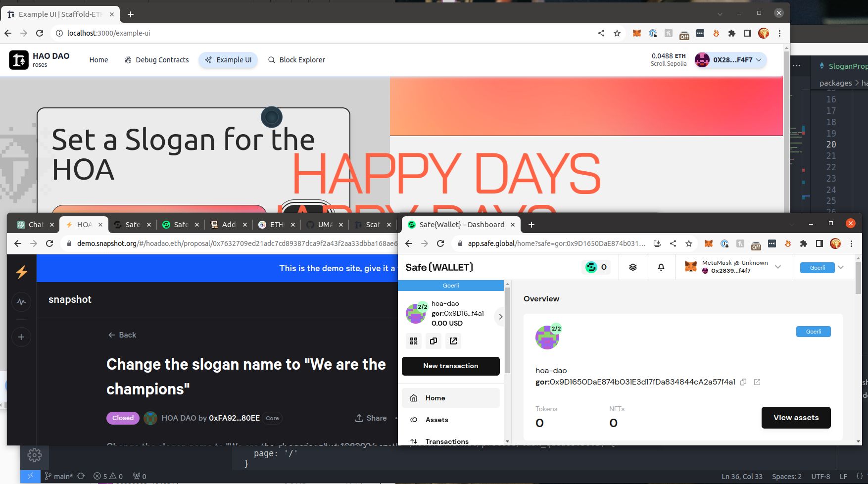Click the Safe sidebar scrollbar
The width and height of the screenshot is (868, 484).
coord(507,331)
